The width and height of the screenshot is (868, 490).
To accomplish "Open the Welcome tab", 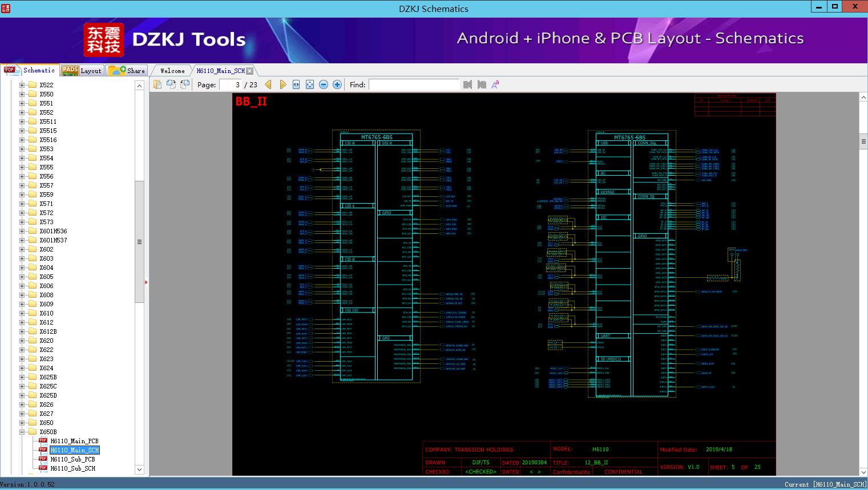I will (x=172, y=71).
